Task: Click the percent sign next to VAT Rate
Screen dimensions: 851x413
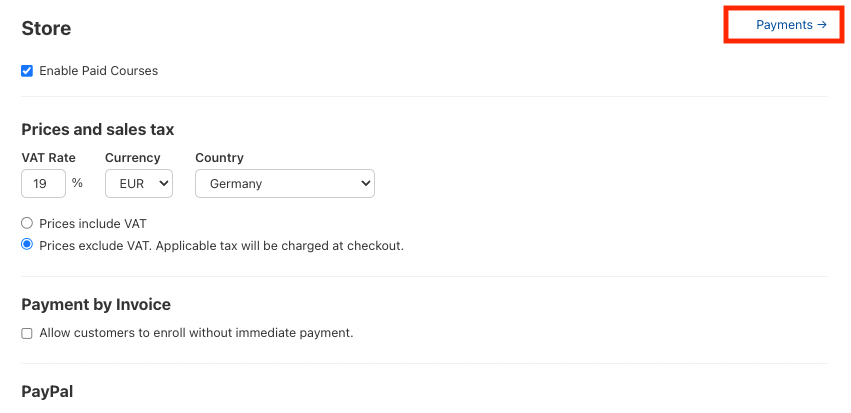Action: click(77, 184)
